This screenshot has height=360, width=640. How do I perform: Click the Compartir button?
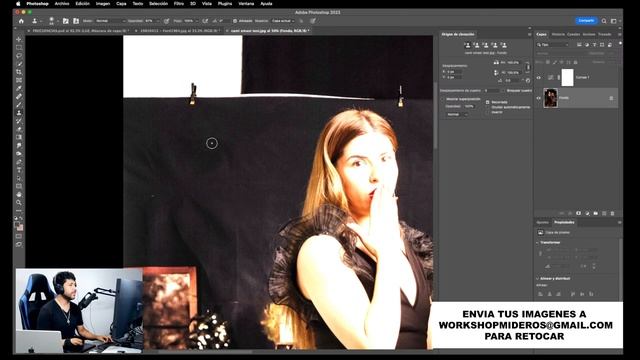pos(586,20)
